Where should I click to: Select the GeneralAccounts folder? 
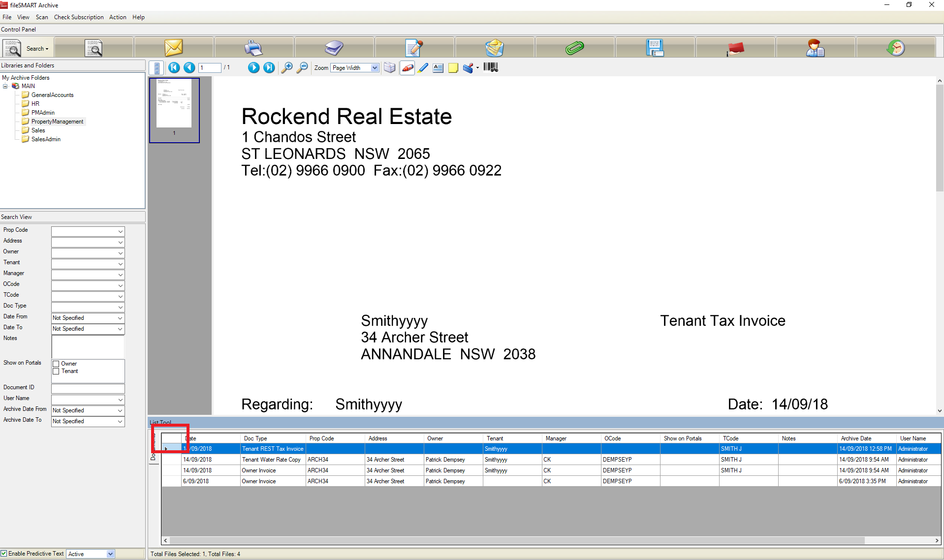[52, 95]
